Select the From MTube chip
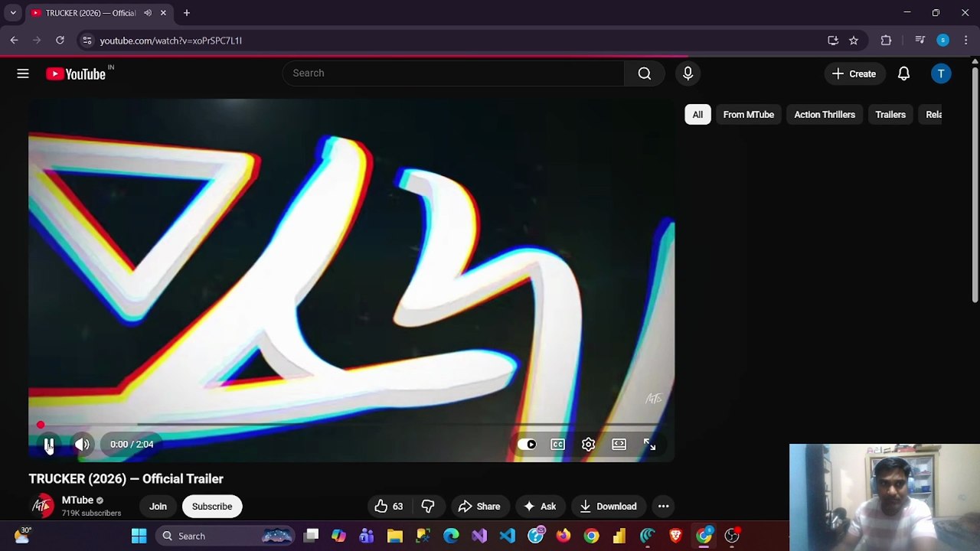This screenshot has width=980, height=551. 749,115
